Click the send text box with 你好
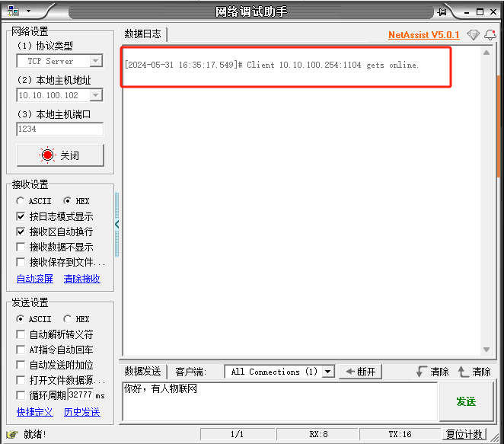Viewport: 504px width, 444px height. point(279,401)
